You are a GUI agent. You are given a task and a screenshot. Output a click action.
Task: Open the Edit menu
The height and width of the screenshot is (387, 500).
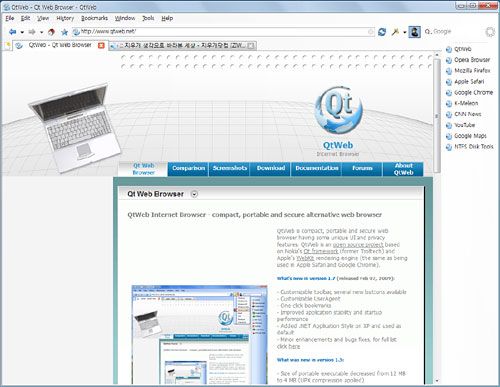coord(25,18)
